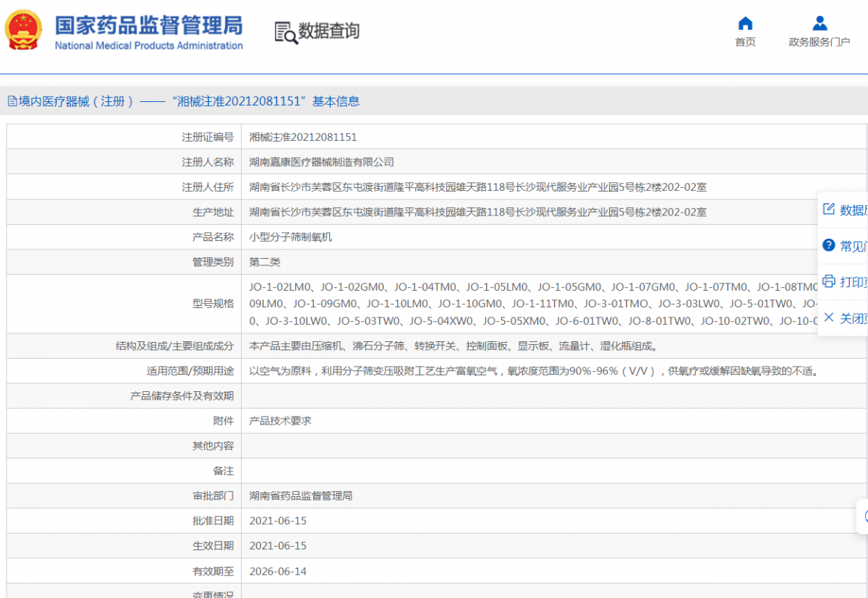Click 常见 label in the floating side panel

tap(854, 246)
